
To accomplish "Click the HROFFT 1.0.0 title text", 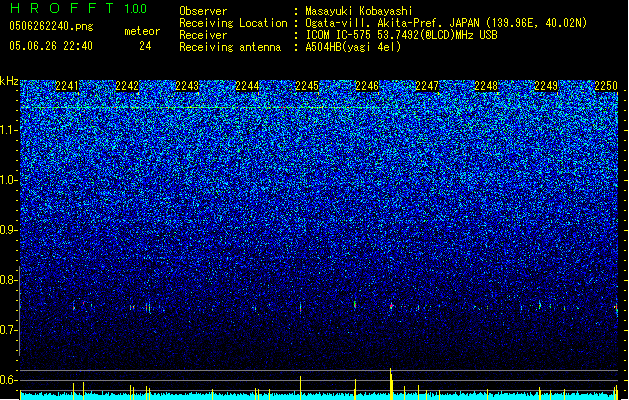I will [x=78, y=8].
